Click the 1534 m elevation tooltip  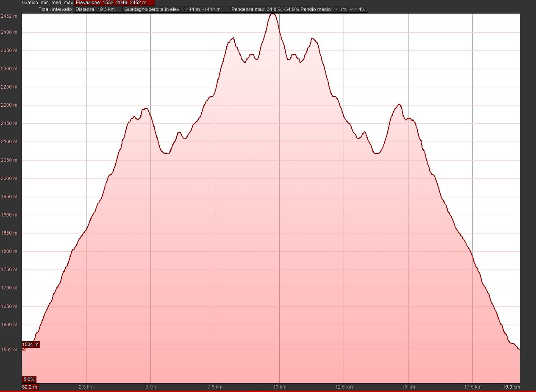pyautogui.click(x=31, y=345)
